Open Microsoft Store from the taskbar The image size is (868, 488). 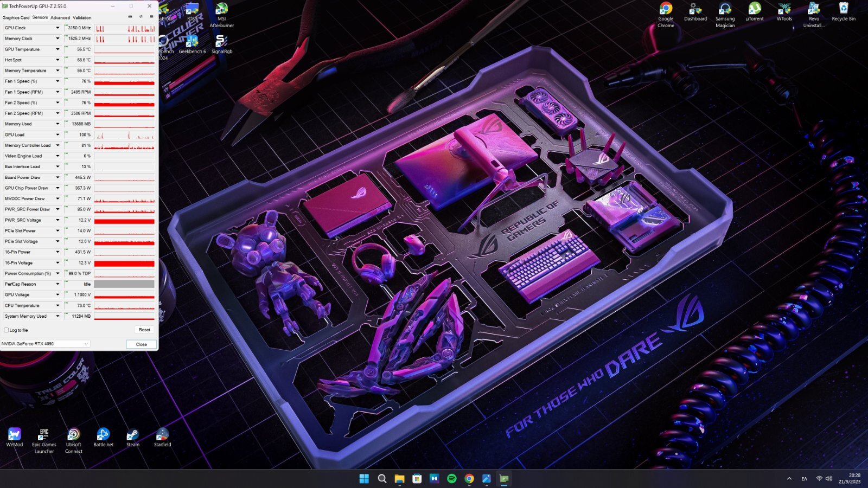[x=417, y=478]
